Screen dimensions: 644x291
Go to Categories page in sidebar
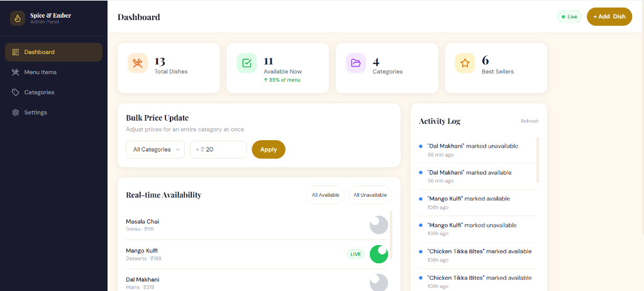point(54,92)
